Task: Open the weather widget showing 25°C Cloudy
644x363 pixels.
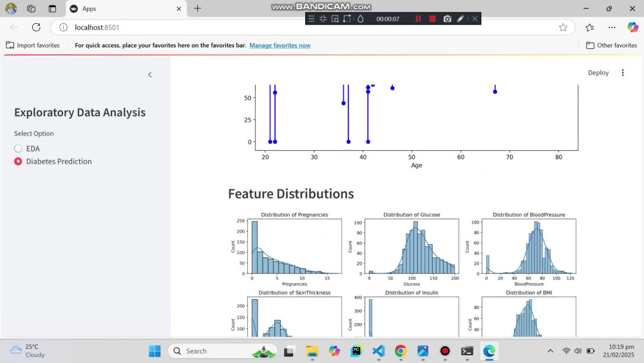Action: [x=27, y=351]
